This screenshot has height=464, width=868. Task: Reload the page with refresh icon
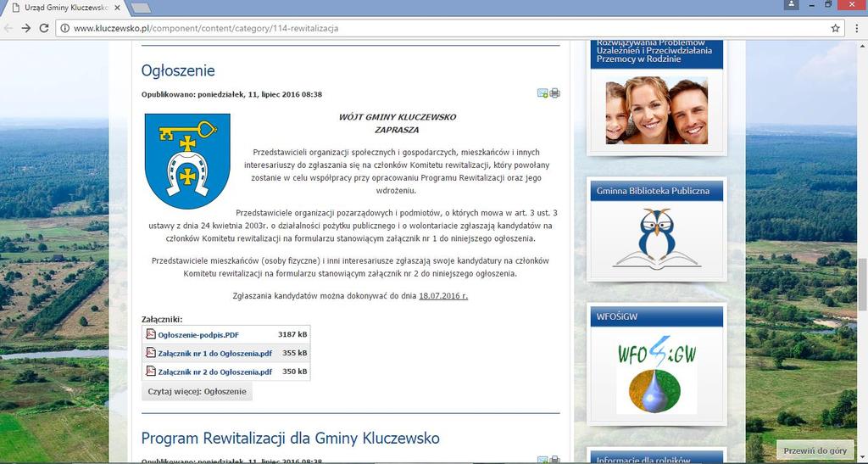click(x=44, y=28)
